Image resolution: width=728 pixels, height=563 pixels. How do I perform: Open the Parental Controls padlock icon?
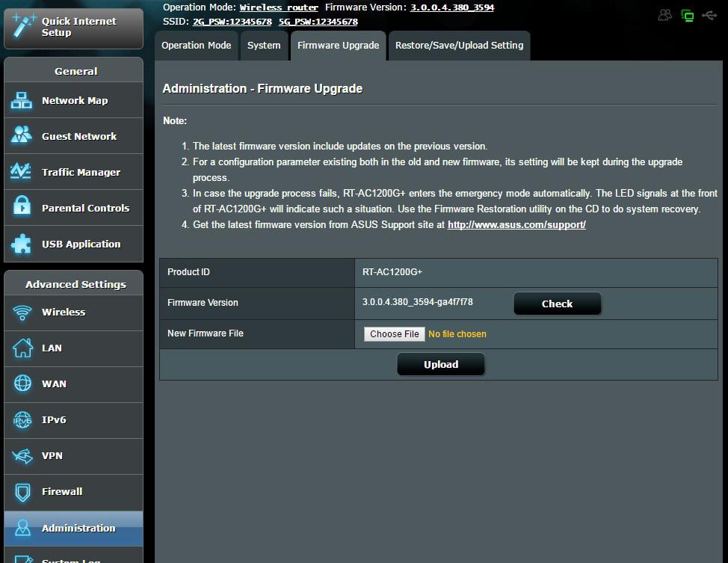(22, 206)
